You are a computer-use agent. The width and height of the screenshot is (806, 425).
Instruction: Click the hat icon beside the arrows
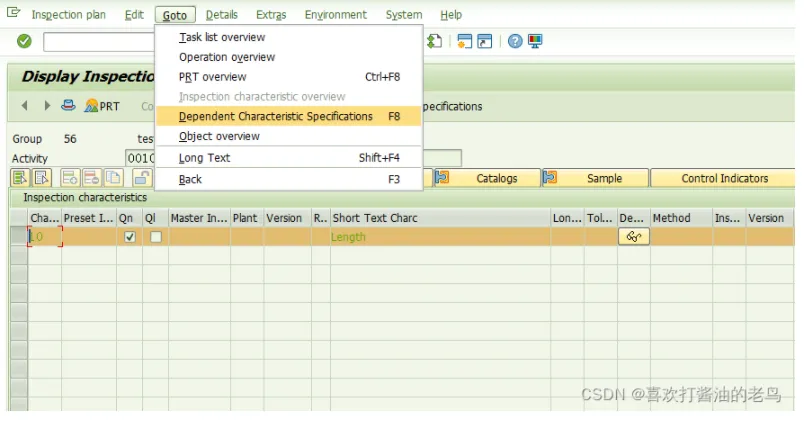click(68, 105)
